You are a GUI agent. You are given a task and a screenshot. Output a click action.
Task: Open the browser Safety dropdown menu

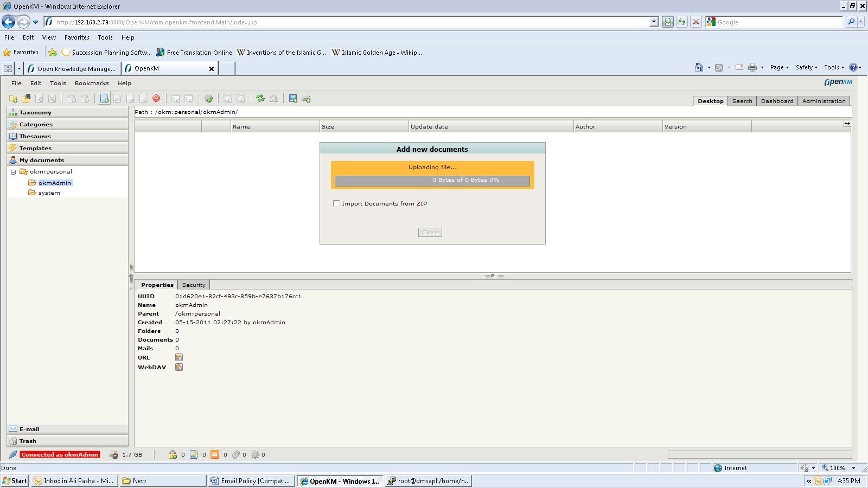point(806,67)
